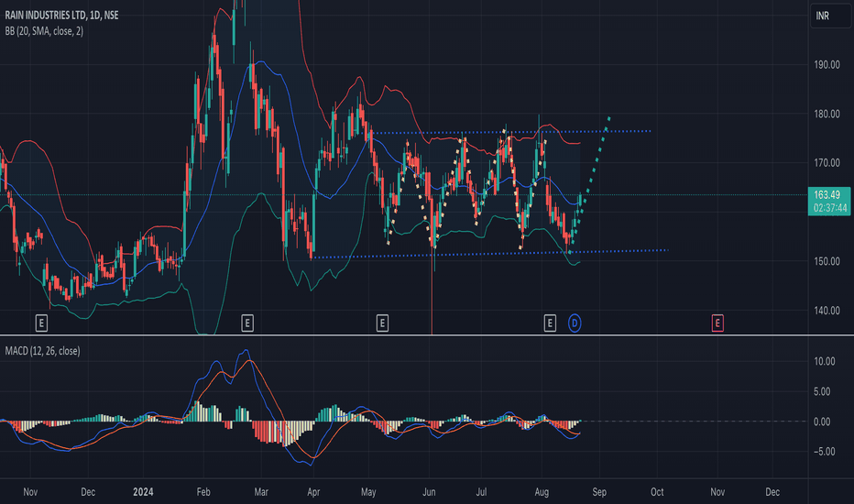The width and height of the screenshot is (854, 504).
Task: Click the 180.00 price scale label
Action: [x=827, y=114]
